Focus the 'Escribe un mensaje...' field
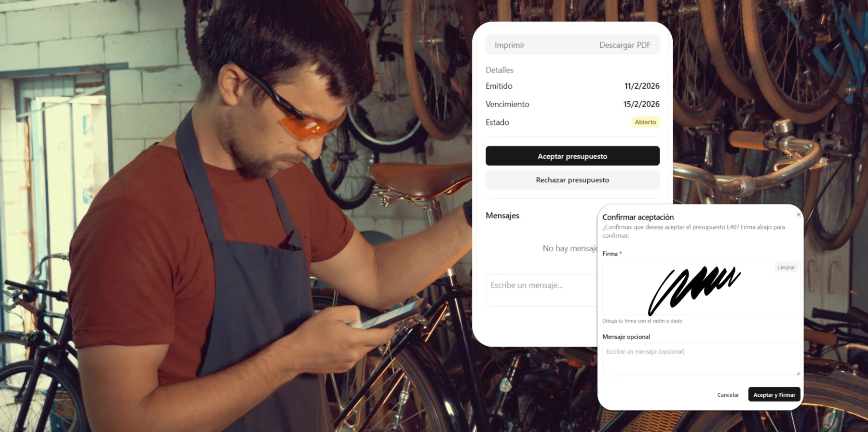This screenshot has width=868, height=432. click(x=541, y=290)
